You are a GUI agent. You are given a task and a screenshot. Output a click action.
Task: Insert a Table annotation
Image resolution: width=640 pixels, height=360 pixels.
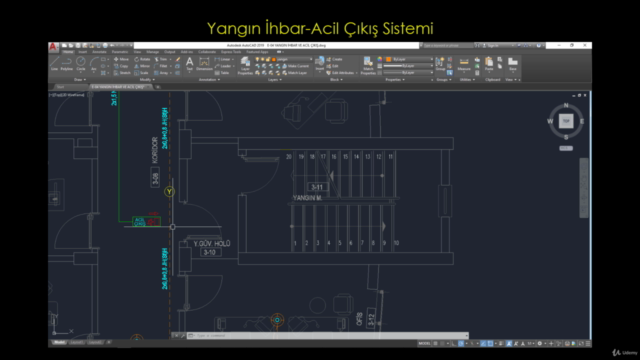pyautogui.click(x=222, y=73)
